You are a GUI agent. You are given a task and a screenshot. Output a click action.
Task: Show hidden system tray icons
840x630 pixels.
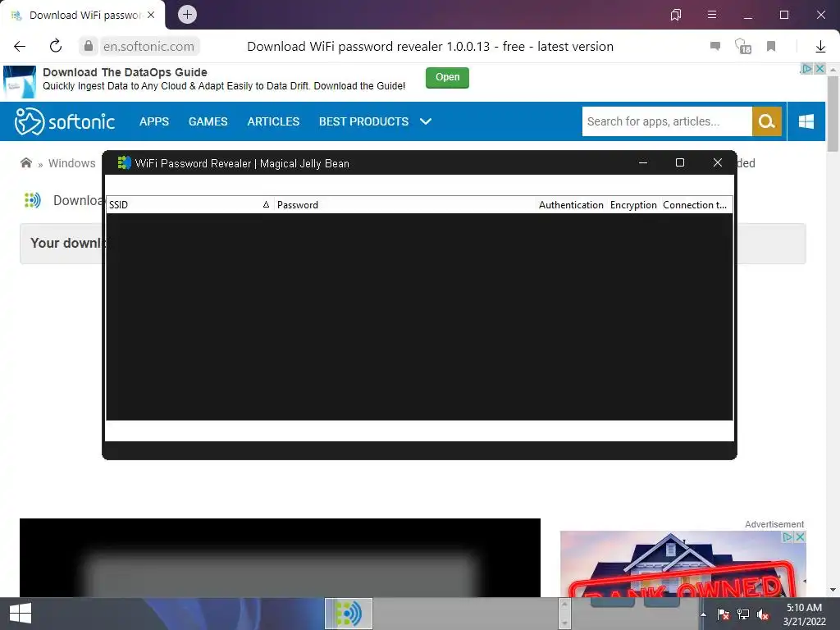click(x=703, y=614)
